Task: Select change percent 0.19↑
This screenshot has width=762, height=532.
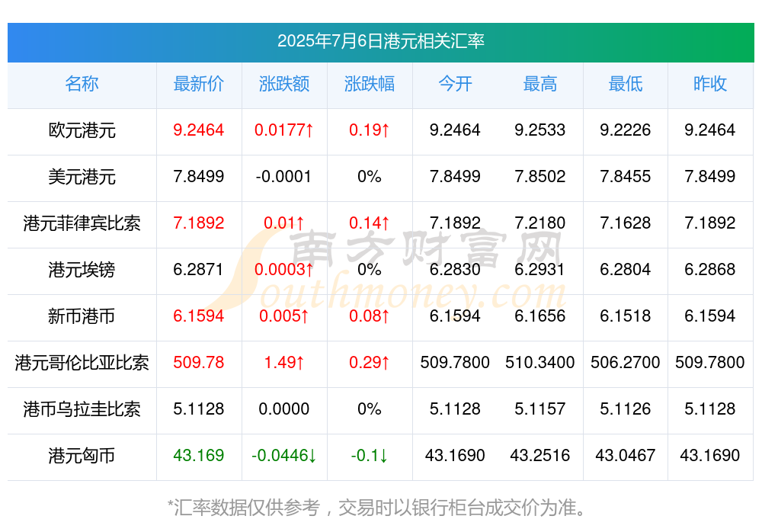Action: 370,130
